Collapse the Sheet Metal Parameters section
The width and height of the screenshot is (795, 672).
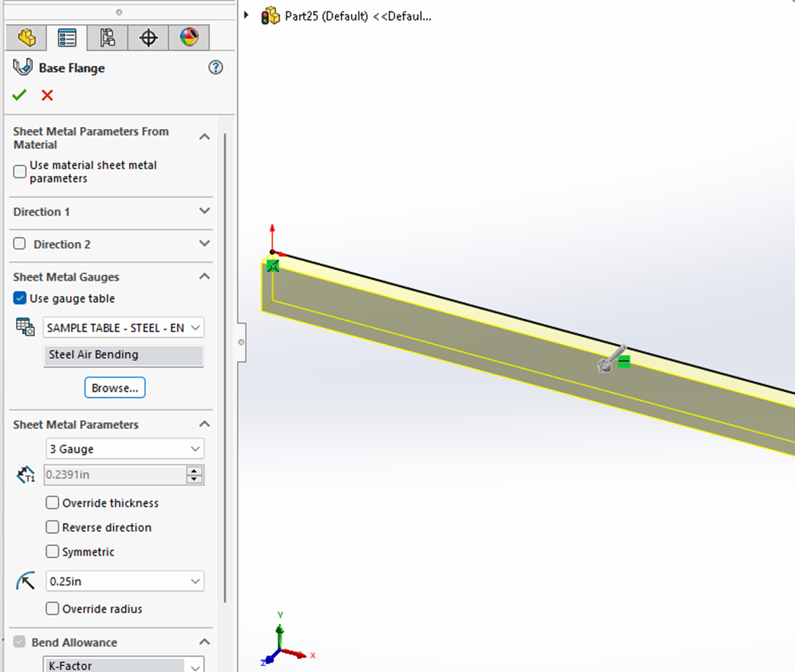pyautogui.click(x=204, y=424)
